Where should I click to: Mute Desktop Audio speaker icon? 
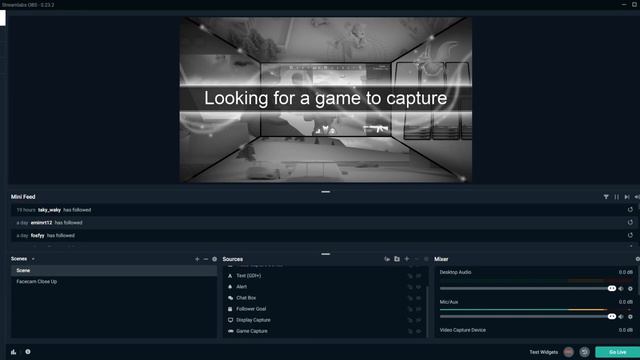621,289
